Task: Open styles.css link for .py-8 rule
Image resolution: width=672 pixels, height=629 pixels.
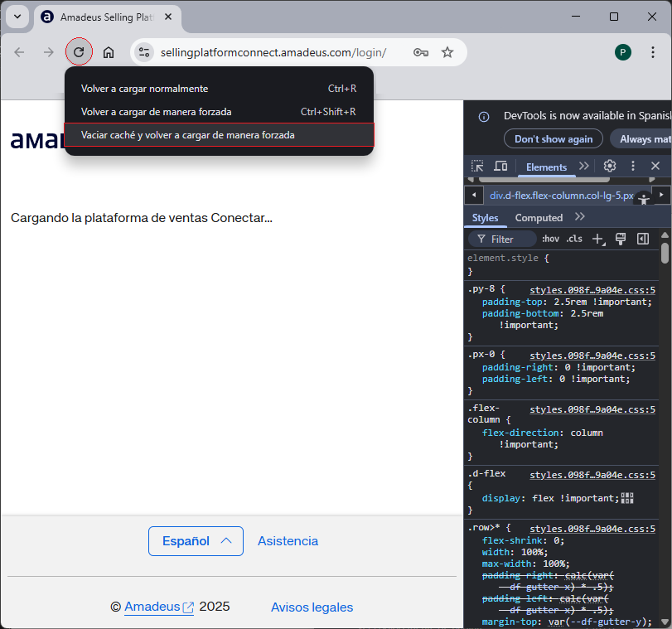Action: (x=592, y=290)
